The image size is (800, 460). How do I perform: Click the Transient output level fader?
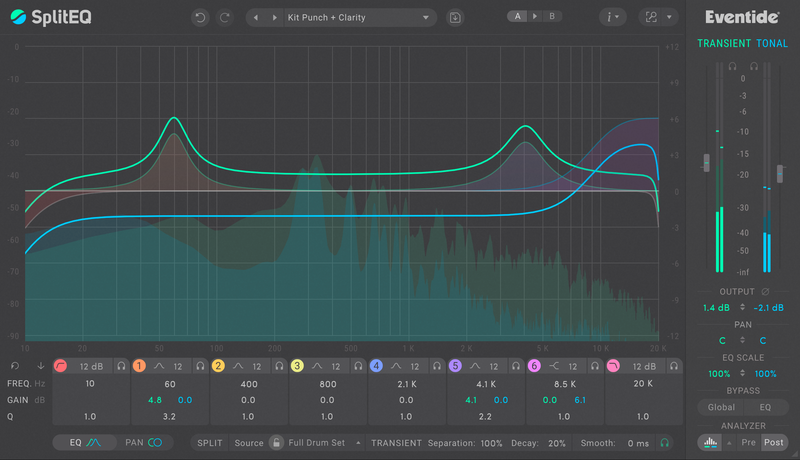coord(707,162)
